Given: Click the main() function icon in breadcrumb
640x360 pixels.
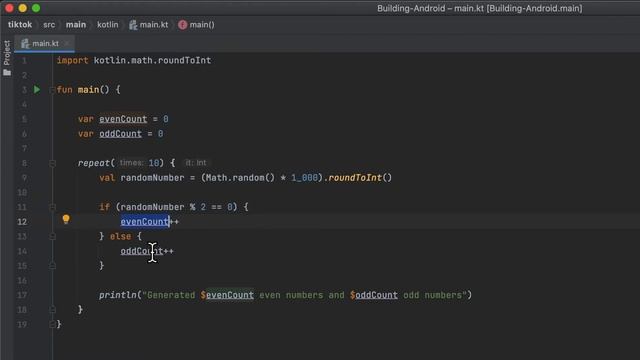Looking at the screenshot, I should (182, 25).
